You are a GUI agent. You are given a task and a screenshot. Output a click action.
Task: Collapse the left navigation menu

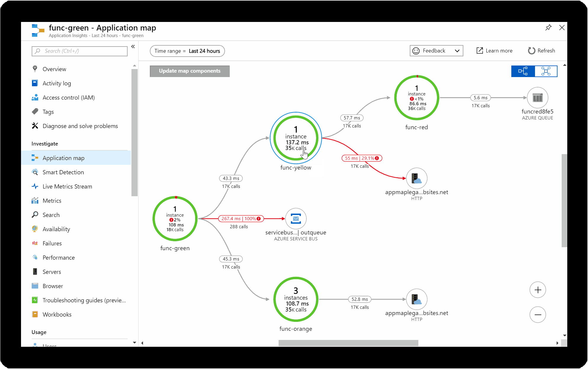(x=133, y=47)
